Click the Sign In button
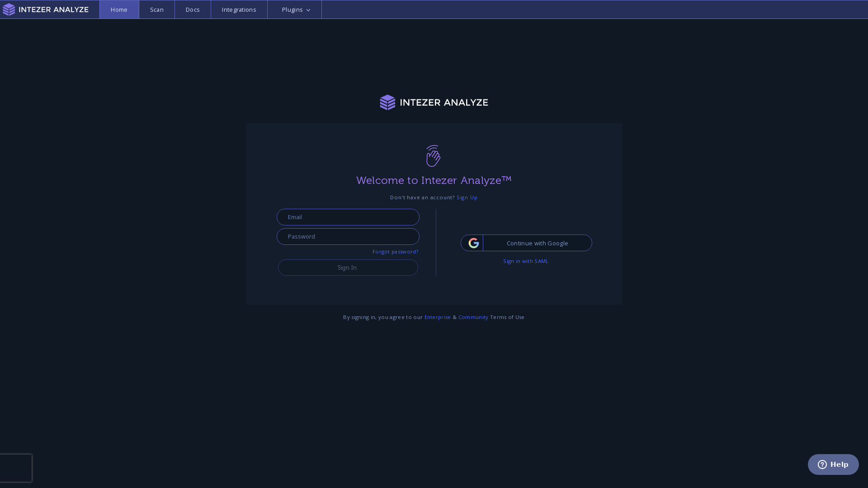Viewport: 868px width, 488px height. point(347,267)
